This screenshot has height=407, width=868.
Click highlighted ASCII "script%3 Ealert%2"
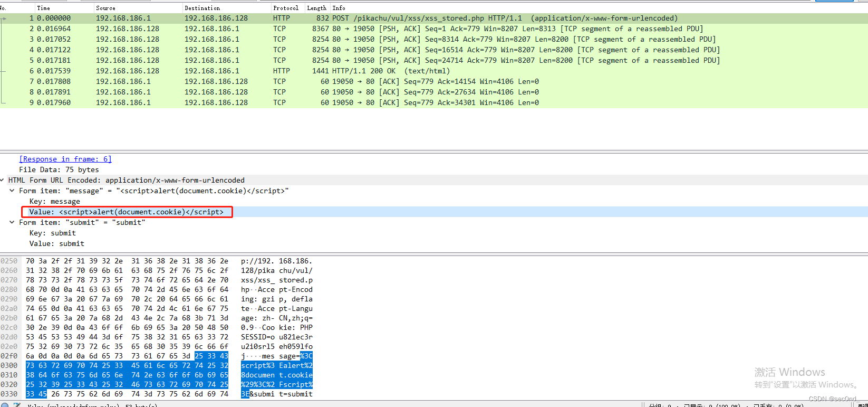coord(277,365)
